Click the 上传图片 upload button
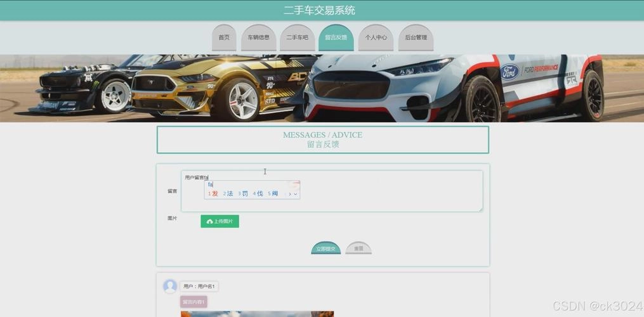 220,221
